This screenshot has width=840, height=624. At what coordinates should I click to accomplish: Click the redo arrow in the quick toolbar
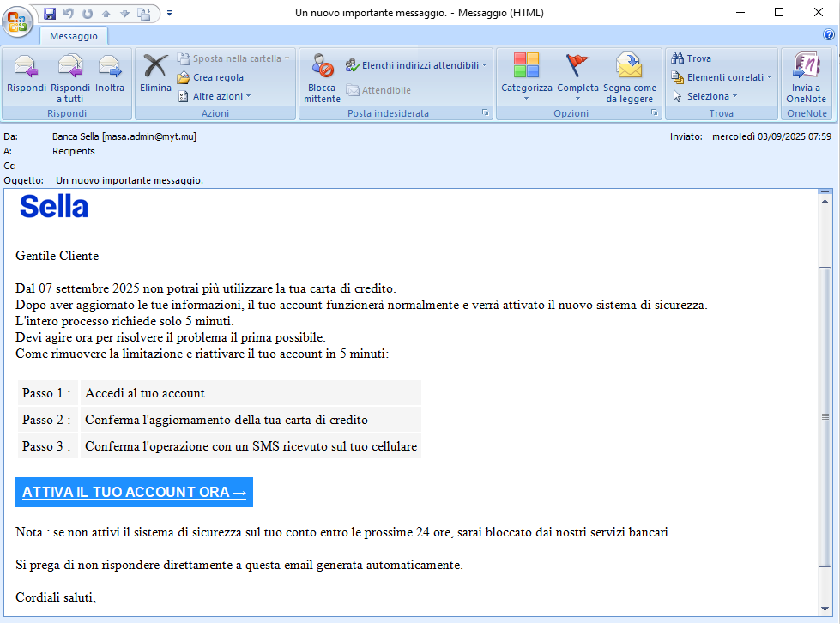coord(88,13)
